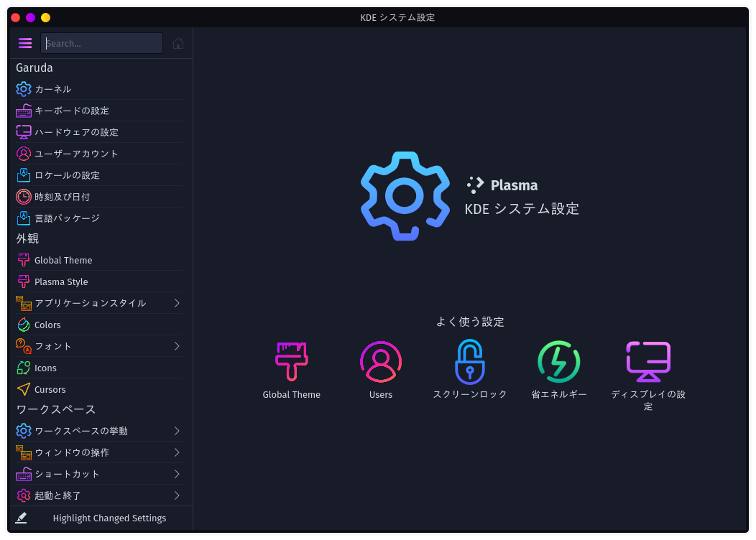The image size is (756, 540).
Task: Open Global Theme from frequently used settings
Action: [x=291, y=362]
